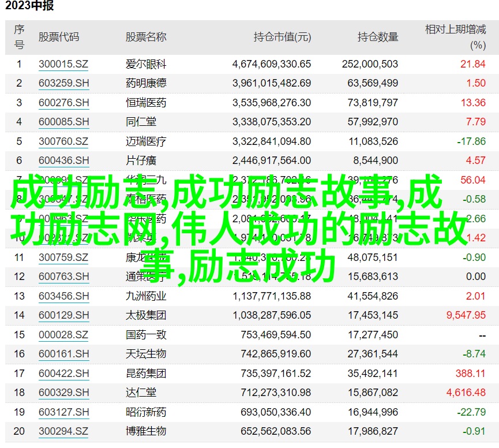
Task: Click the 603127.SH stock code link
Action: 63,412
